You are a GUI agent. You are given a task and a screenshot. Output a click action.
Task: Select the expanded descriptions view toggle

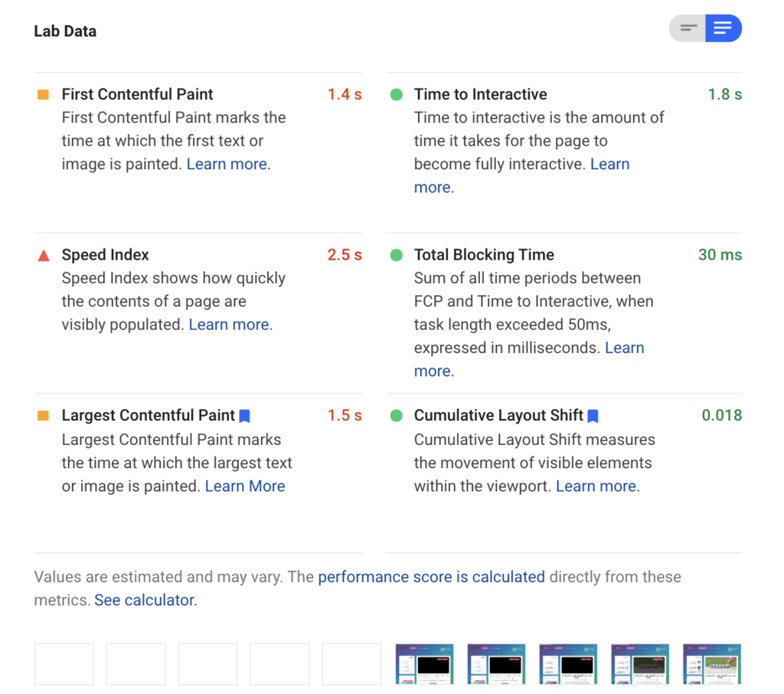click(723, 28)
